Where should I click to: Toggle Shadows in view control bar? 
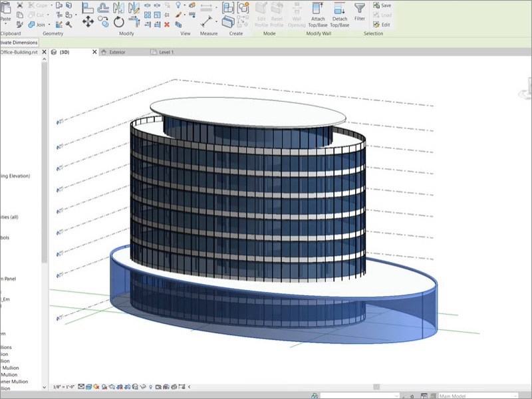pyautogui.click(x=104, y=387)
